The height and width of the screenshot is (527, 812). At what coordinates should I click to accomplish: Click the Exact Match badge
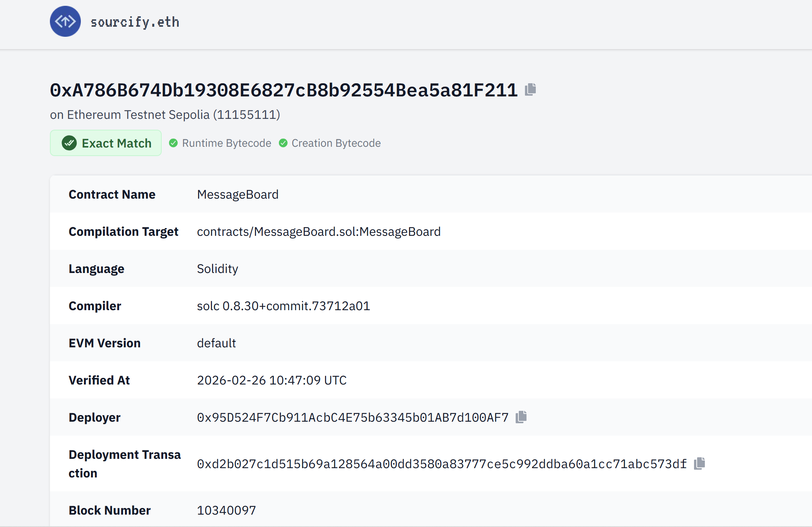point(106,143)
